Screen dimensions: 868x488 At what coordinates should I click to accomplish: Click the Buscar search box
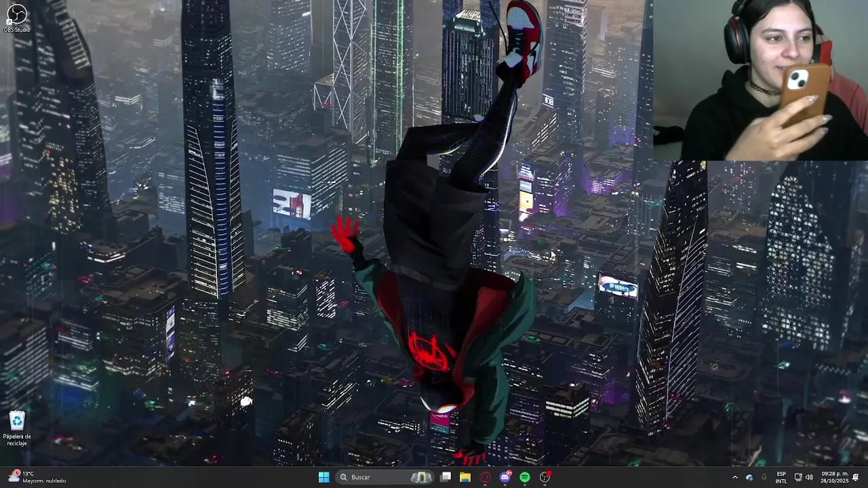(x=385, y=477)
